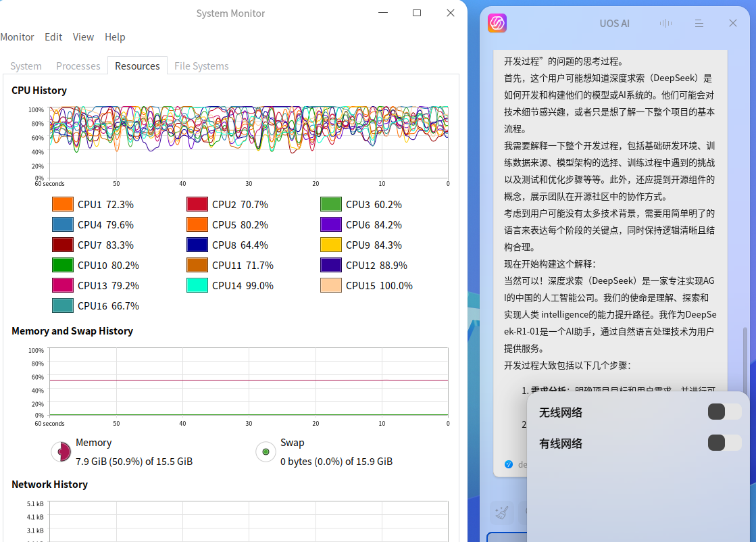756x542 pixels.
Task: Open the CPU8 navy color swatch
Action: (x=197, y=245)
